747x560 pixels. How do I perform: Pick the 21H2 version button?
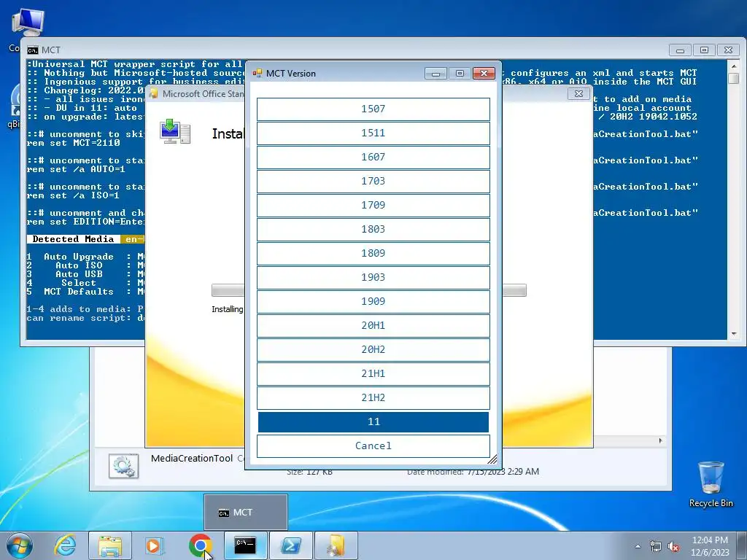[373, 397]
